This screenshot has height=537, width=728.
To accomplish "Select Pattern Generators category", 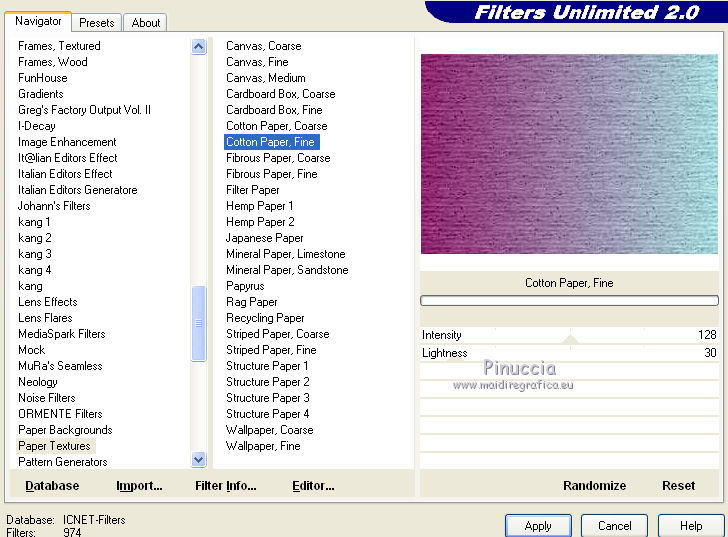I will 63,462.
